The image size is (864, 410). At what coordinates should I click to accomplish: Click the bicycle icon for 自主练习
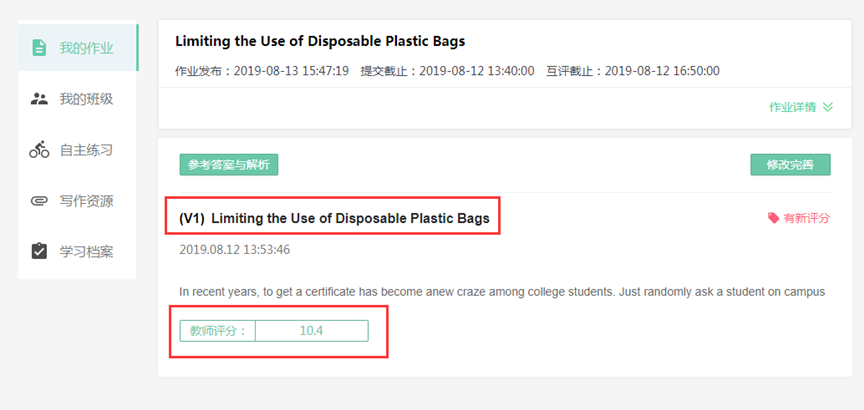(x=39, y=150)
